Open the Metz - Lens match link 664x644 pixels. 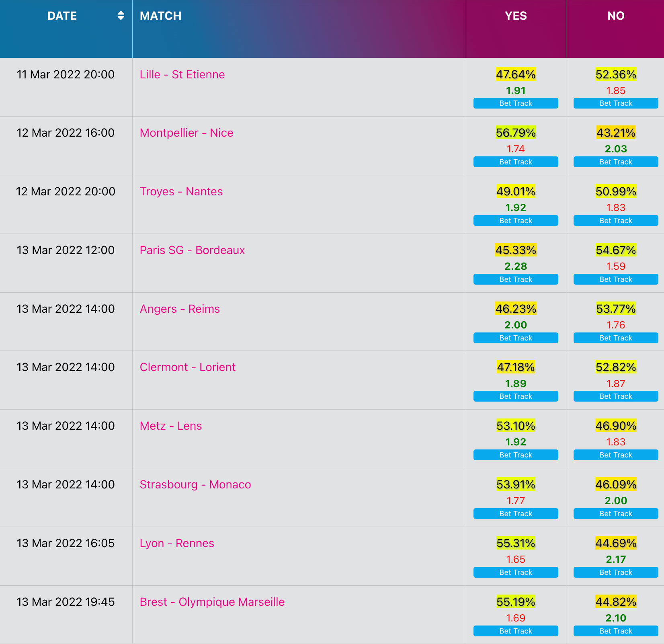click(171, 426)
